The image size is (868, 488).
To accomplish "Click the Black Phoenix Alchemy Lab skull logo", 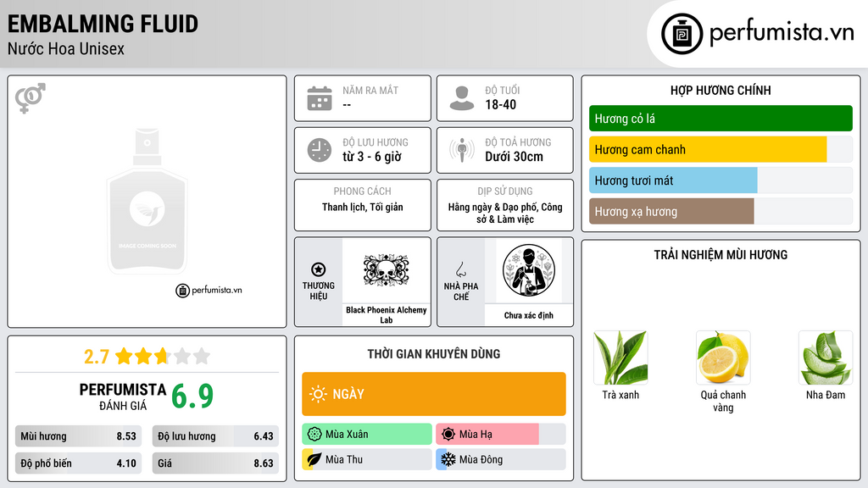I will [x=386, y=270].
